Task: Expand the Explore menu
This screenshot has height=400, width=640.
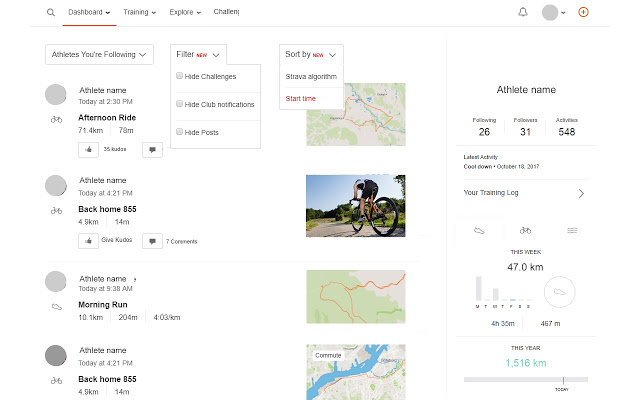Action: pos(185,12)
